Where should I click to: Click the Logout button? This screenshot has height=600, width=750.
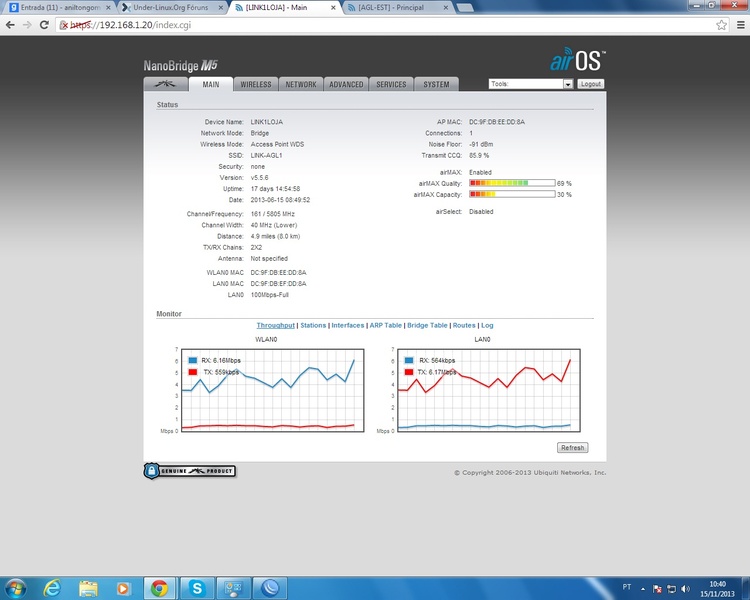(591, 84)
